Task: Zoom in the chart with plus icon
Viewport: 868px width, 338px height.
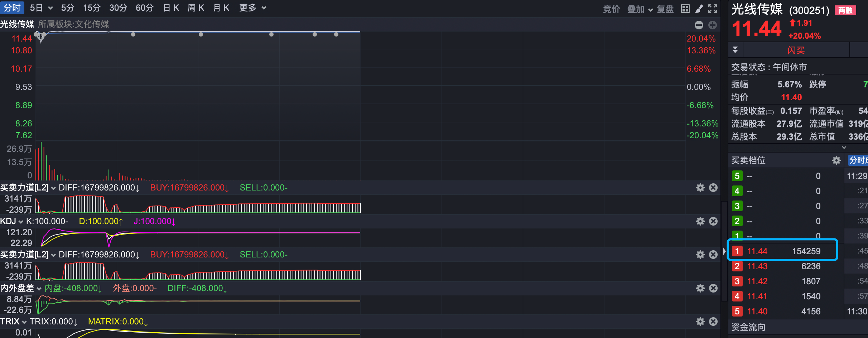Action: 713,25
